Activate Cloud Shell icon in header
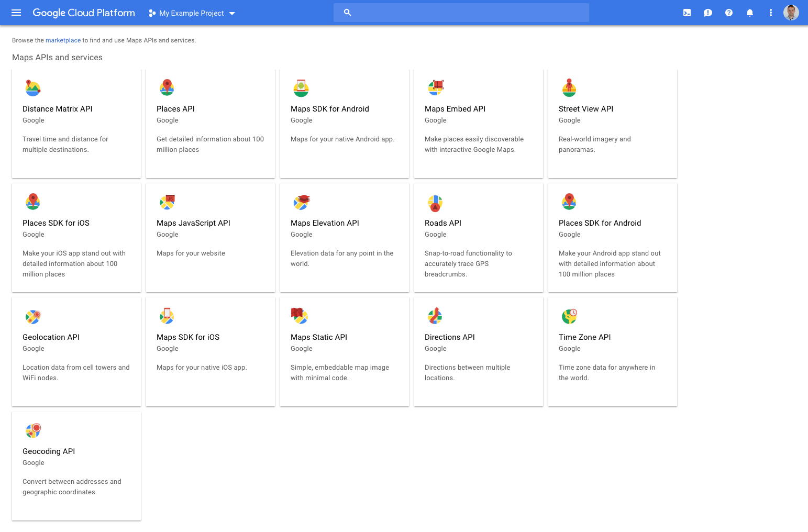 687,13
